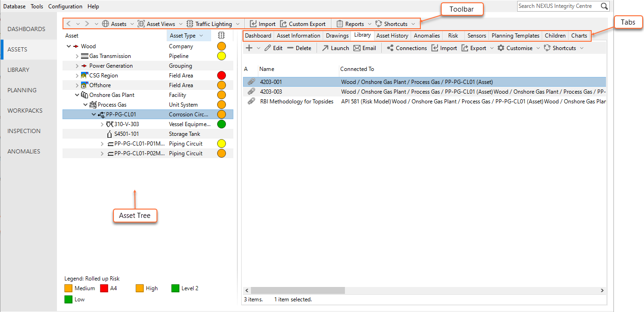This screenshot has height=312, width=644.
Task: Click attachment paperclip for 4203-003
Action: (251, 92)
